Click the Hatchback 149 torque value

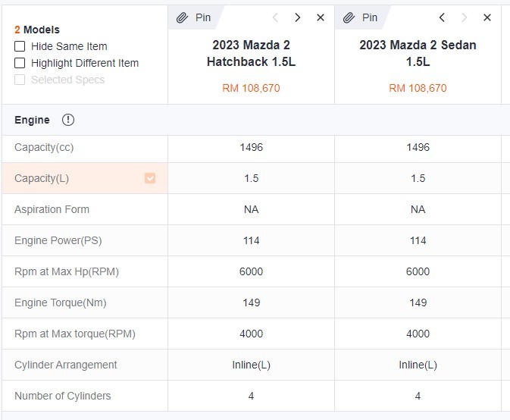coord(251,303)
